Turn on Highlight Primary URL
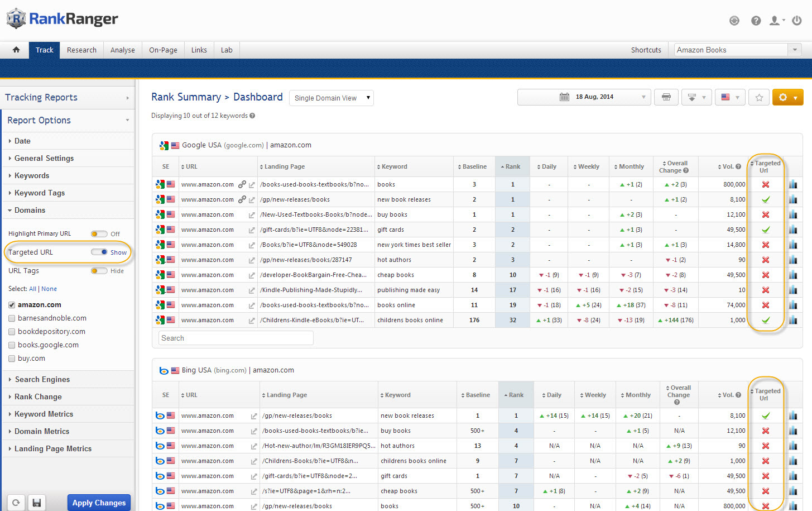Screen dimensions: 812x511 click(x=99, y=234)
